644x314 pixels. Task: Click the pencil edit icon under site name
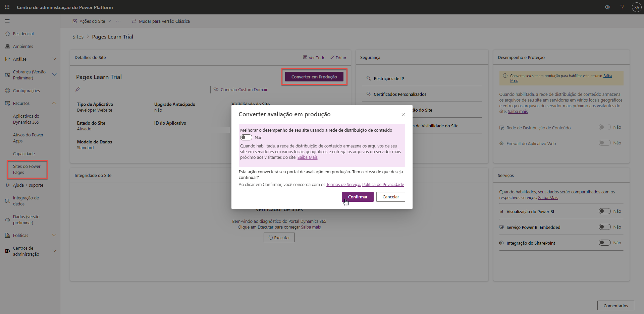tap(78, 89)
